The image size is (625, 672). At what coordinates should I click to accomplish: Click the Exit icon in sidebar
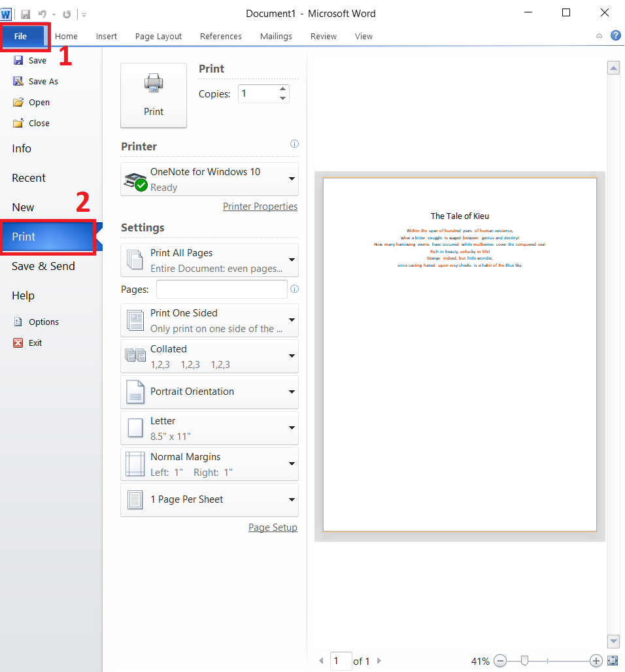pyautogui.click(x=18, y=343)
